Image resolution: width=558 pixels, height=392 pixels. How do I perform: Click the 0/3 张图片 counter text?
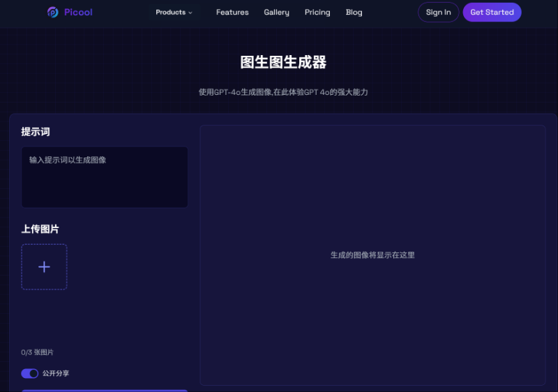tap(38, 352)
